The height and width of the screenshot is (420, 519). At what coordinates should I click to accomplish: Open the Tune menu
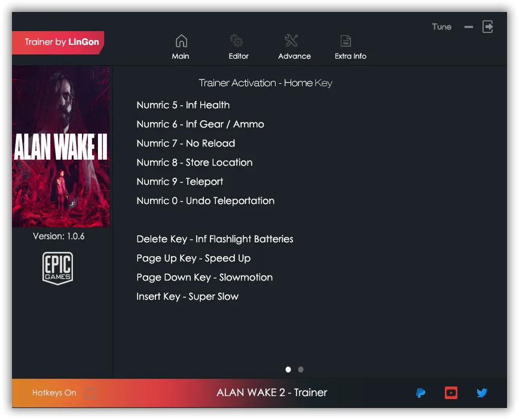click(441, 26)
